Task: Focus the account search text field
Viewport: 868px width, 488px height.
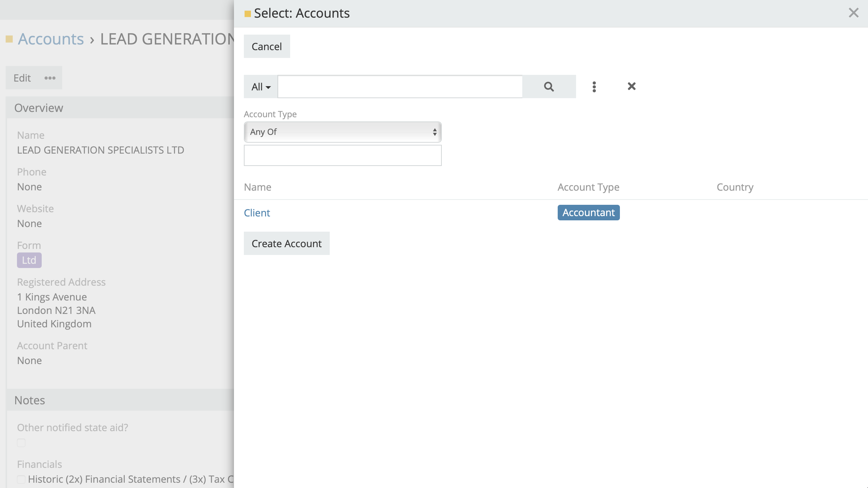Action: tap(400, 87)
